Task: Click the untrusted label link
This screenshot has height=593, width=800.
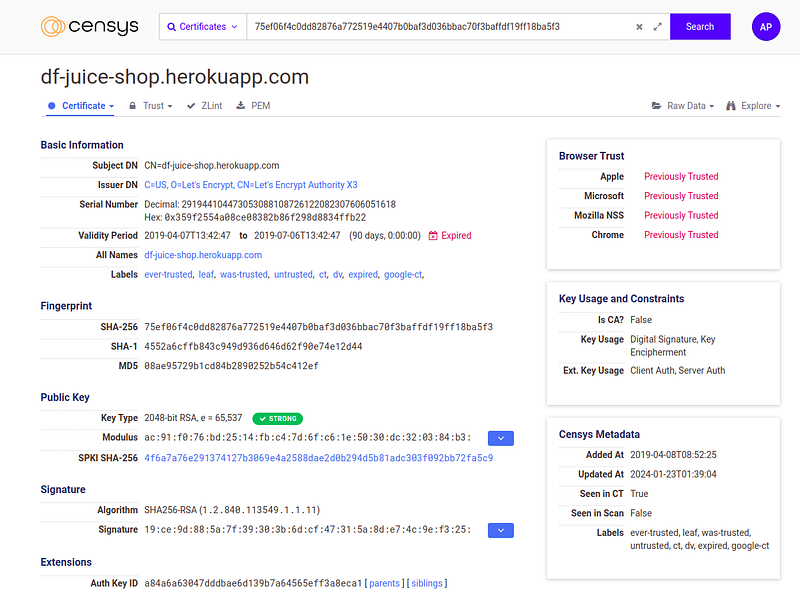Action: pos(293,275)
